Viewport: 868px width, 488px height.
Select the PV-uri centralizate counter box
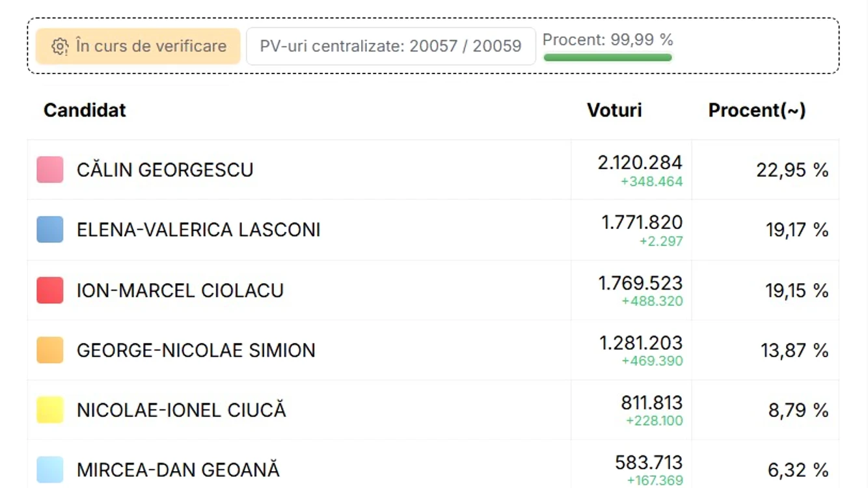pos(390,46)
